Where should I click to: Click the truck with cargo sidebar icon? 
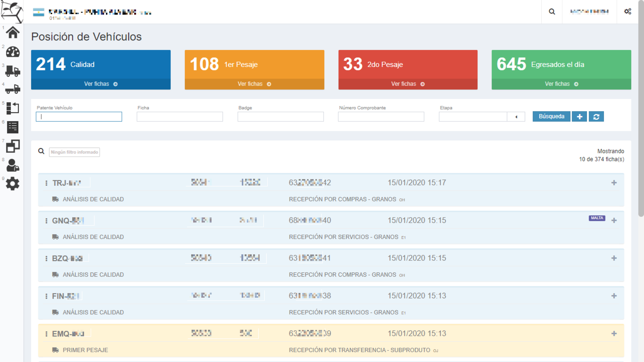pyautogui.click(x=12, y=71)
